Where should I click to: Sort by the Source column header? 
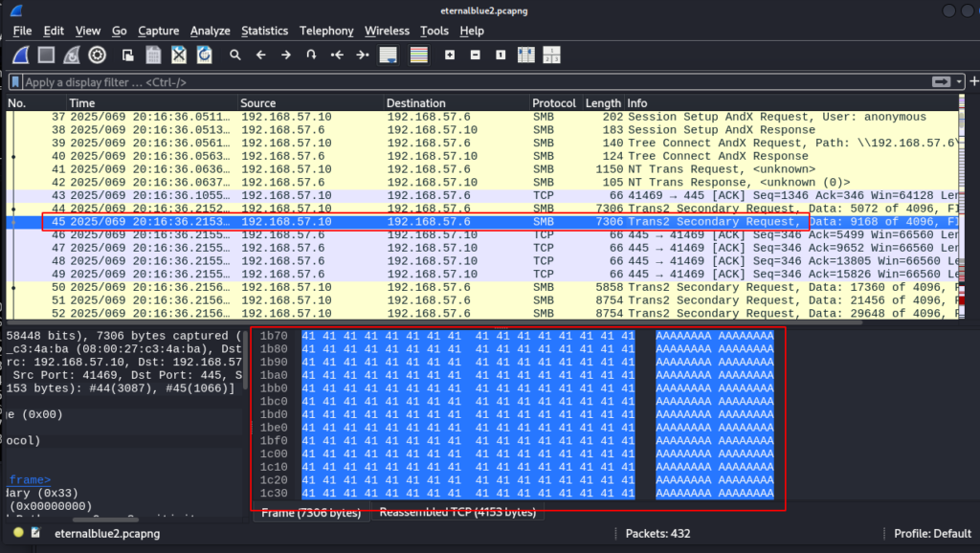point(311,103)
